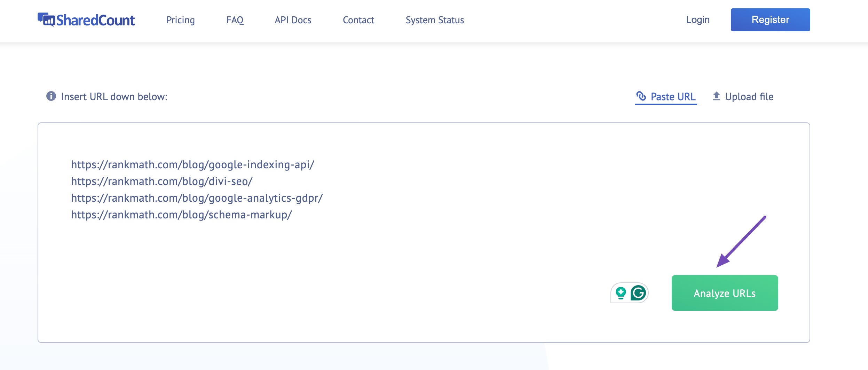
Task: Go to API Docs
Action: tap(293, 20)
